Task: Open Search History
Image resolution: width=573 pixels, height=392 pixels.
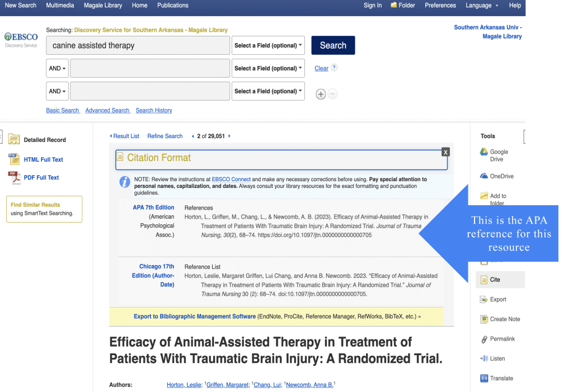Action: tap(154, 110)
